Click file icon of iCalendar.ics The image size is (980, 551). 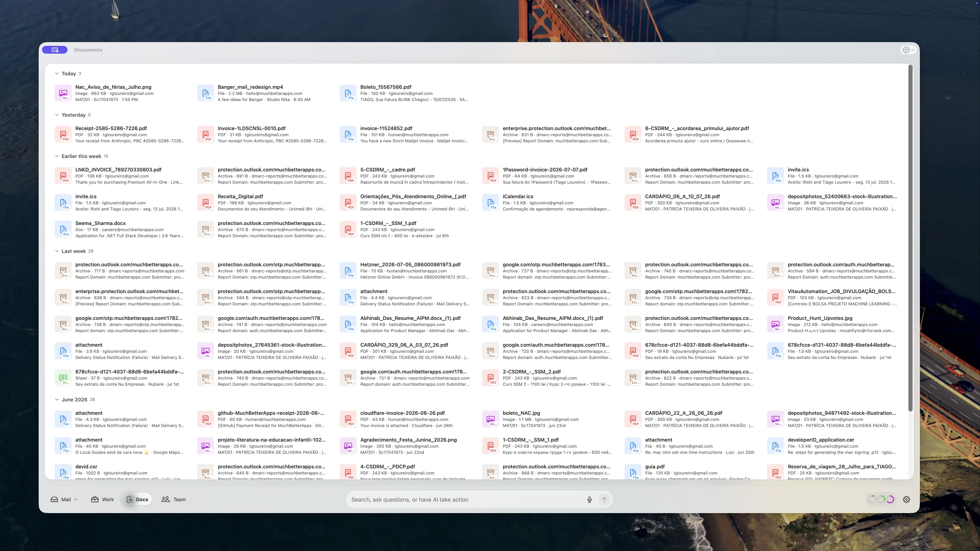(x=490, y=202)
